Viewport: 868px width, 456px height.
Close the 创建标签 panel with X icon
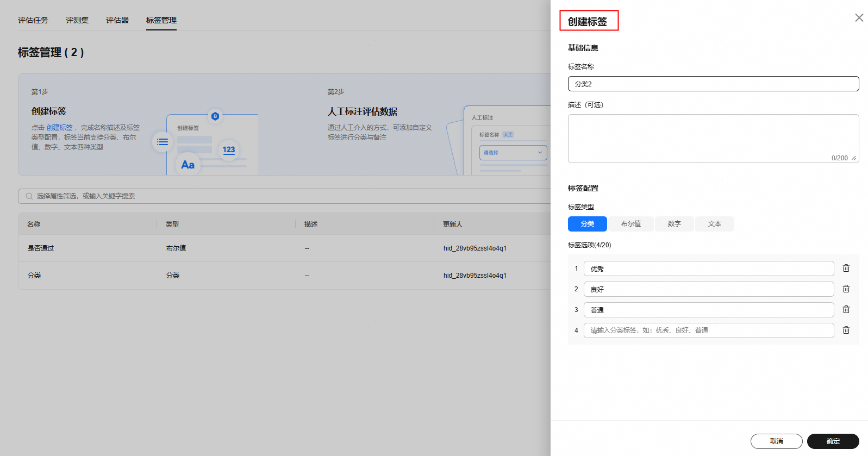pos(859,18)
